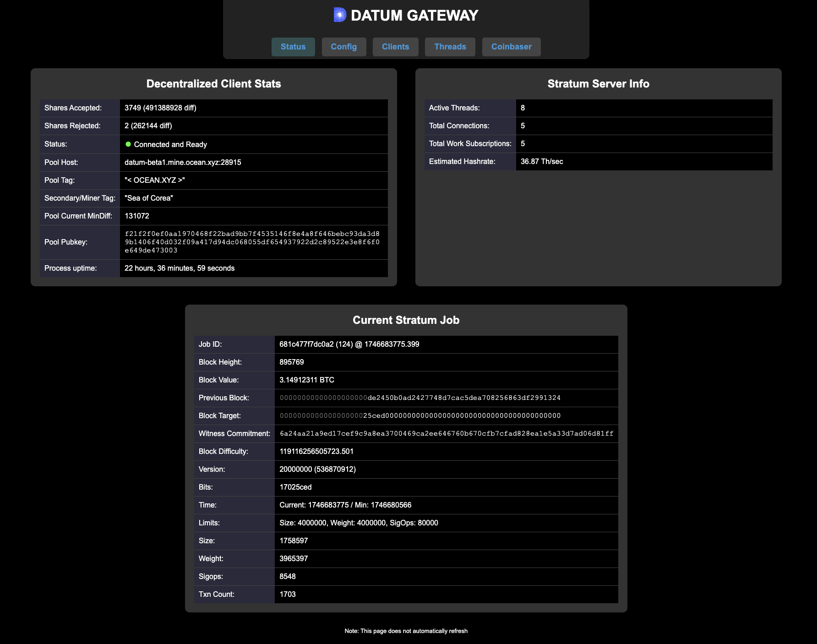Click the "Estimated Hashrate:" row label
Viewport: 817px width, 644px height.
[x=462, y=162]
